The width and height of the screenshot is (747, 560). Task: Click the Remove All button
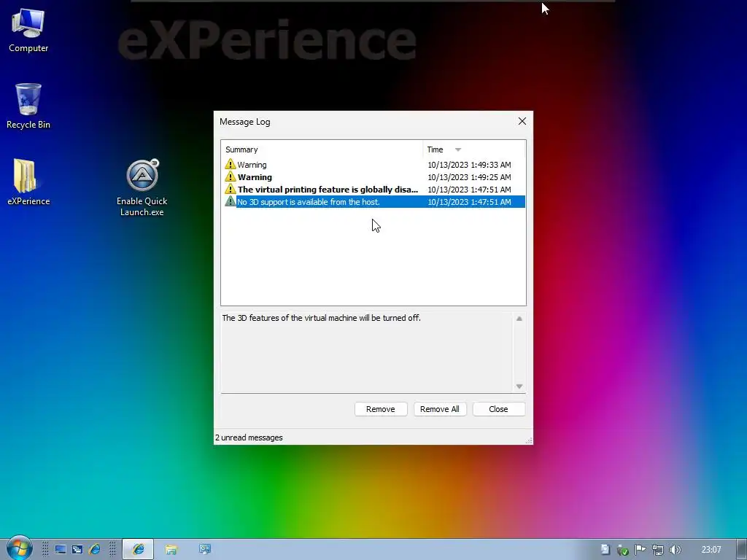point(440,409)
